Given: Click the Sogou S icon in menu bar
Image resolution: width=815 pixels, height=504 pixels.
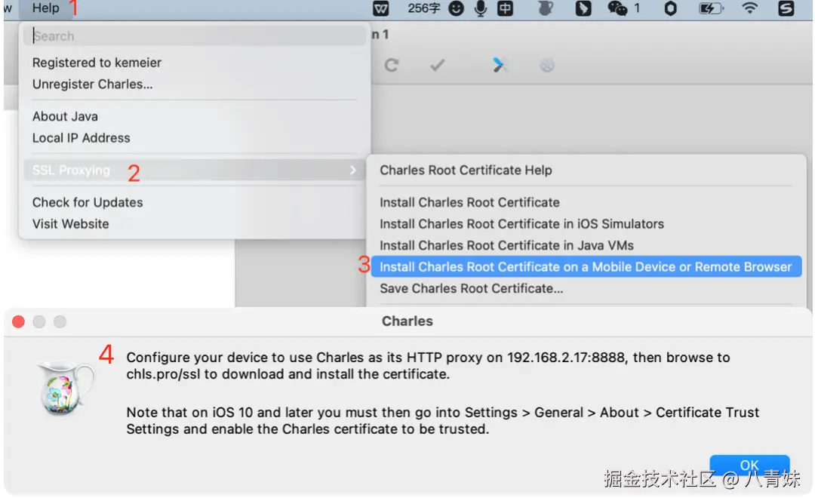Looking at the screenshot, I should pyautogui.click(x=786, y=8).
